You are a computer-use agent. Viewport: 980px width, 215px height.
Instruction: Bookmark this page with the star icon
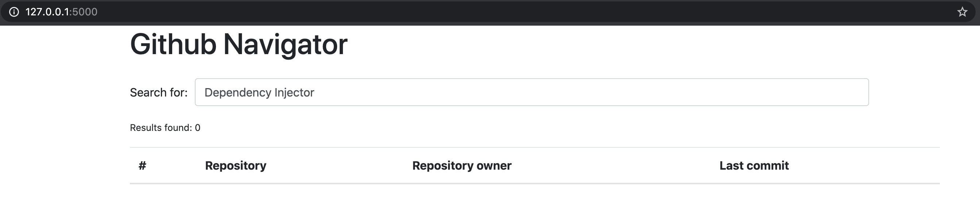click(962, 12)
